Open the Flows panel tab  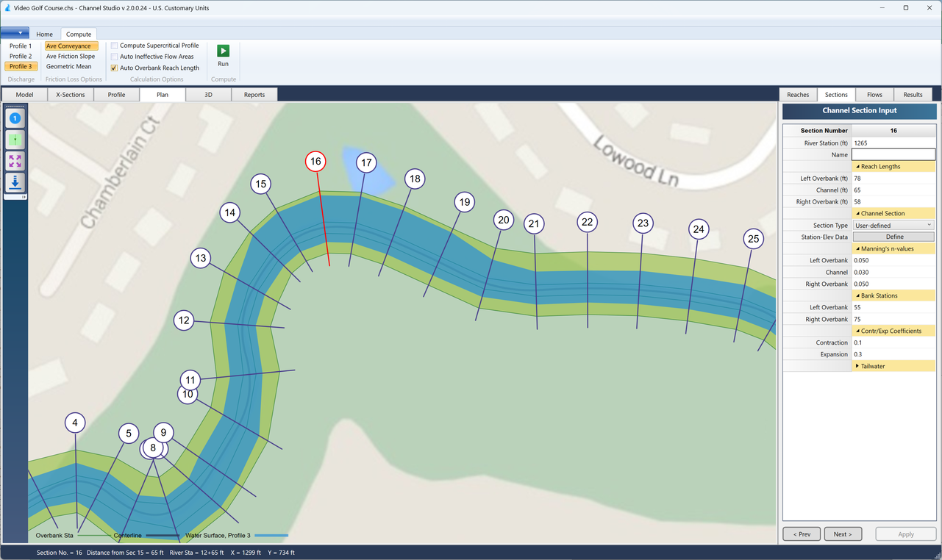click(874, 94)
